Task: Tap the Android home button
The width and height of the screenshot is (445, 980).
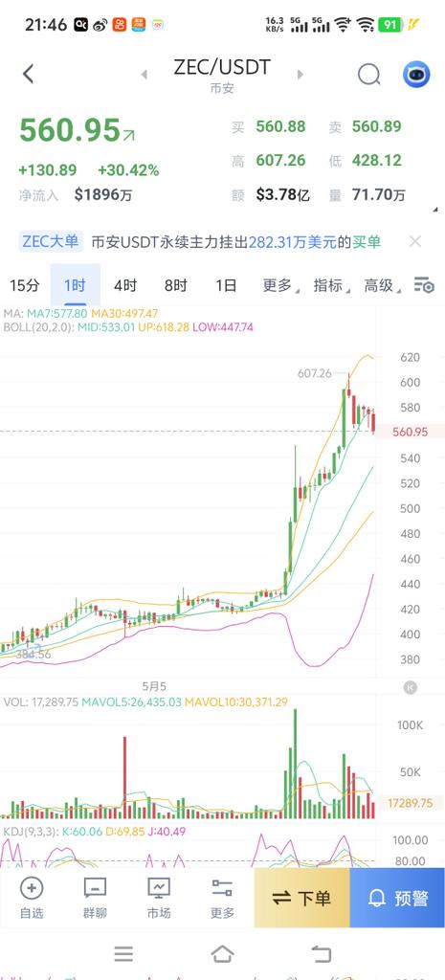Action: (222, 954)
